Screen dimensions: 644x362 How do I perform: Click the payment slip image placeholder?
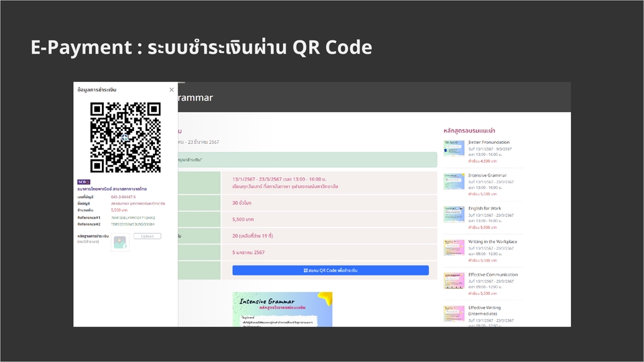pos(120,242)
